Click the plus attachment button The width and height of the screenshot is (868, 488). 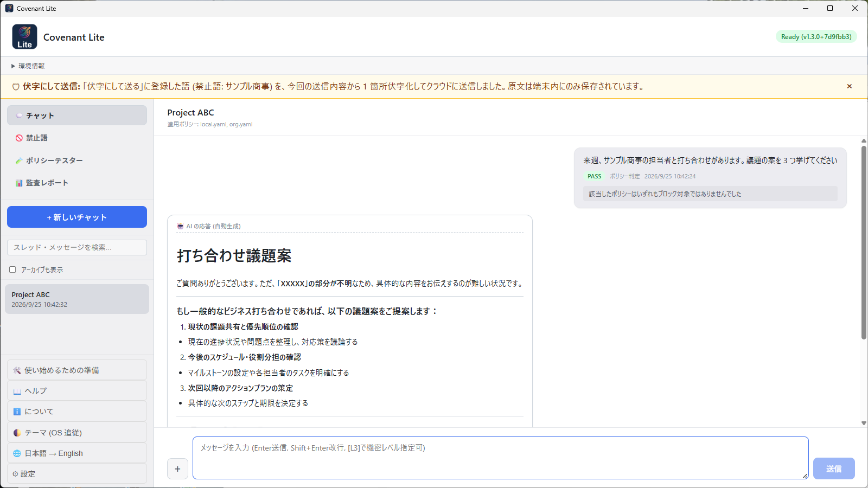pos(177,469)
